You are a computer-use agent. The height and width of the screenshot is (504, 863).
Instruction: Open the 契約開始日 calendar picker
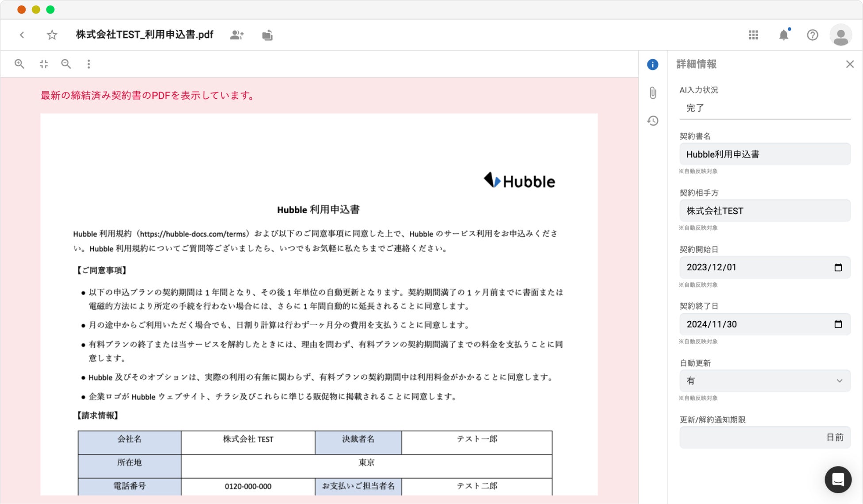point(838,267)
